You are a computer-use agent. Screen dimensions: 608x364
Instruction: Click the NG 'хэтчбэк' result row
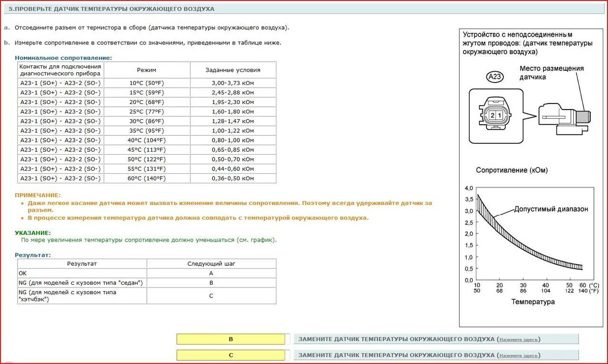[x=147, y=296]
